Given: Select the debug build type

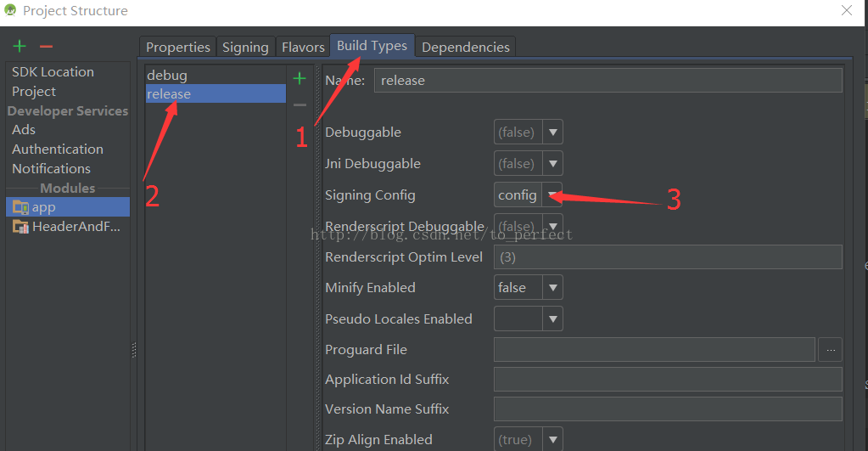Looking at the screenshot, I should point(216,75).
